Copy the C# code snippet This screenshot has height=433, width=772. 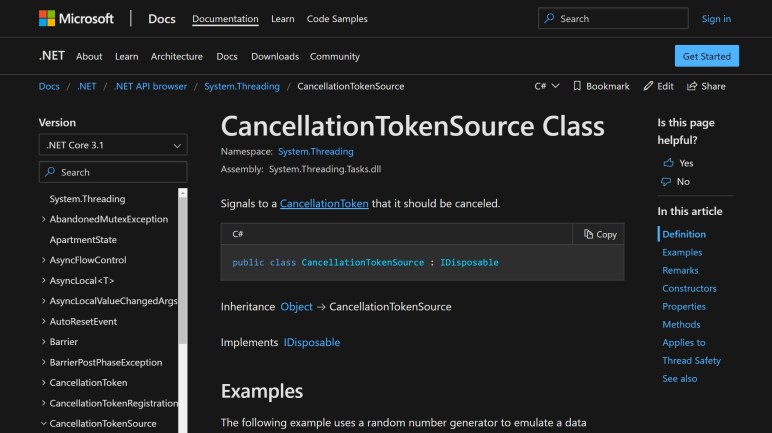(x=599, y=234)
